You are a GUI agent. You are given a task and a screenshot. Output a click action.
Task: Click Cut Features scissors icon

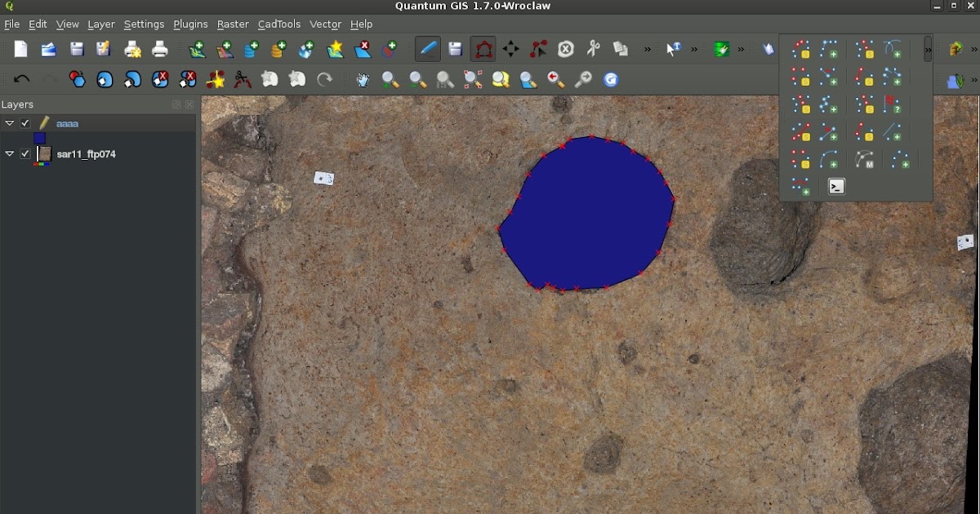click(x=594, y=50)
